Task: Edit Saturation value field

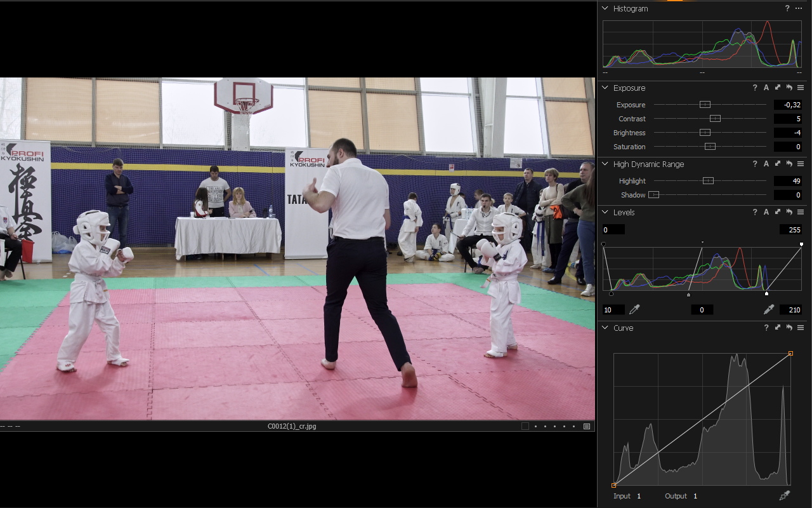Action: (789, 147)
